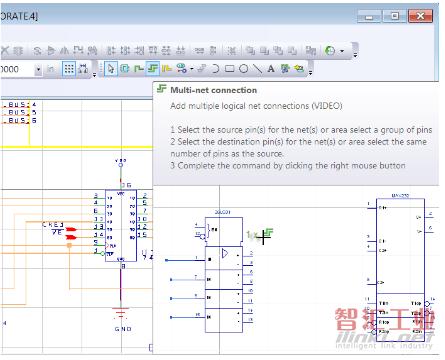
Task: Click the grid spacing value field
Action: click(x=17, y=69)
